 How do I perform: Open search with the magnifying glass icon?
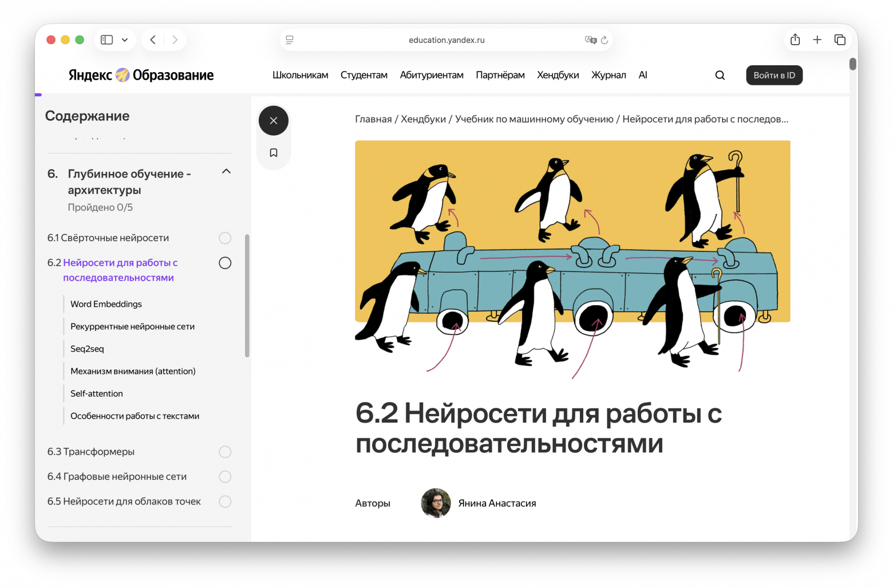tap(720, 75)
